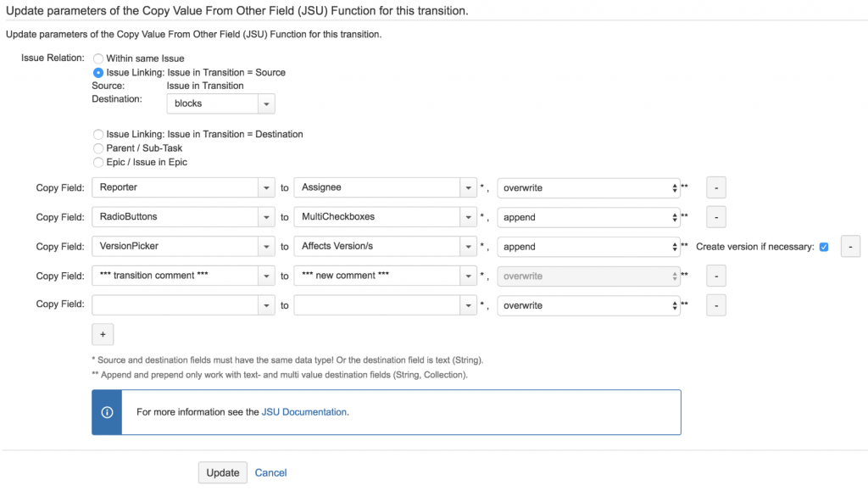
Task: Open the Affects Version/s destination dropdown
Action: click(386, 246)
